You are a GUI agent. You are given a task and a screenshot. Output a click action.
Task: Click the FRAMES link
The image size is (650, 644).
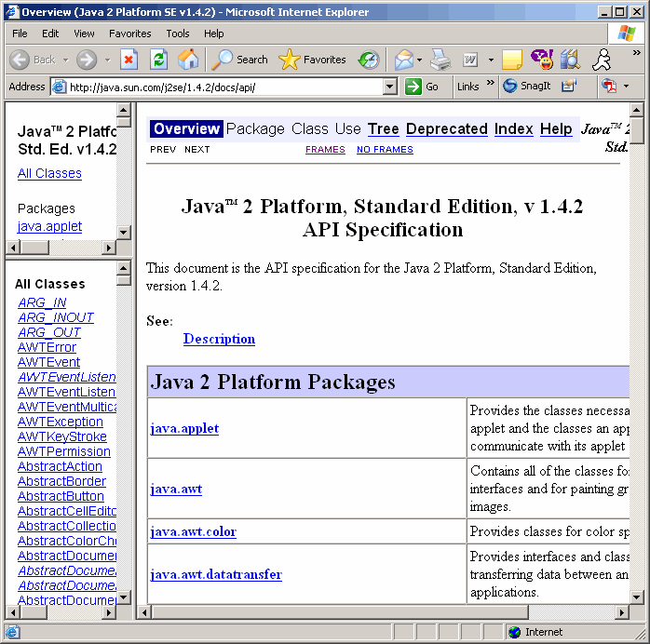click(325, 150)
